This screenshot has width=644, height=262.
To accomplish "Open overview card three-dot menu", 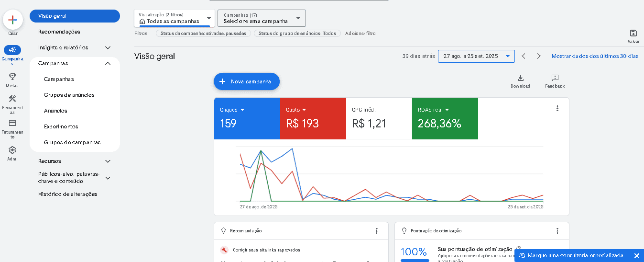I will [557, 108].
